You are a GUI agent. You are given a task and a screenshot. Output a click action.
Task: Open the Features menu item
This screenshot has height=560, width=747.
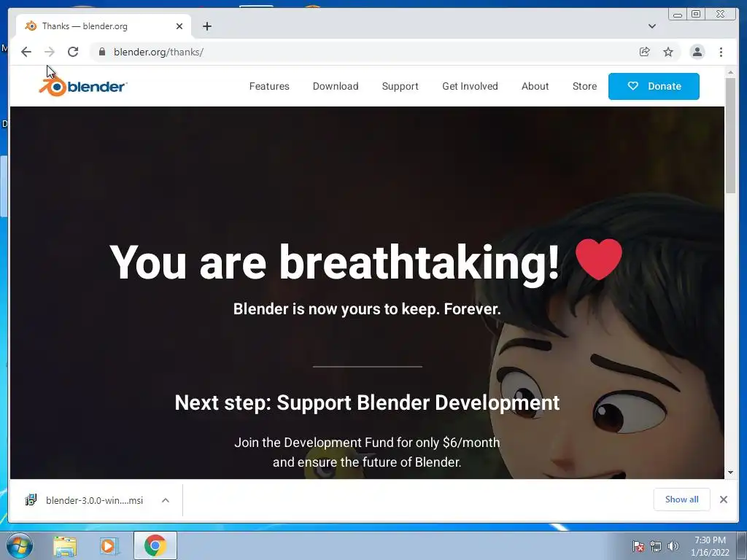(x=269, y=86)
